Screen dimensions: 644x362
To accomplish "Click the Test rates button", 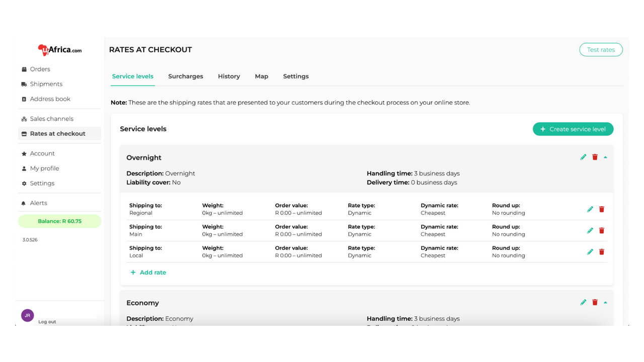I will (601, 50).
